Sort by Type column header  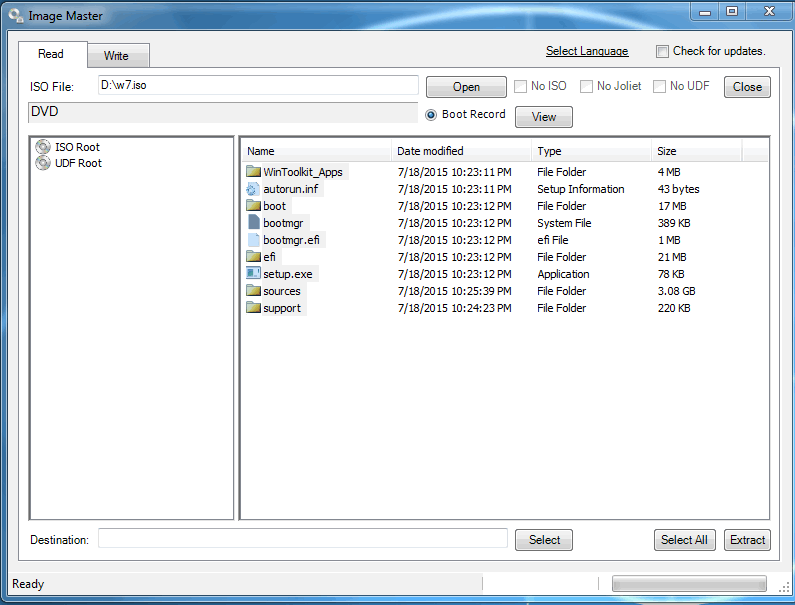(x=592, y=151)
